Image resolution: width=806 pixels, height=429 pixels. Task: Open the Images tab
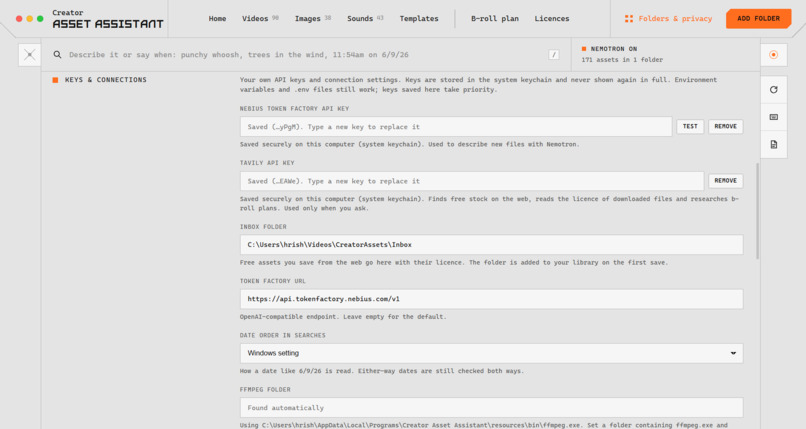click(313, 18)
